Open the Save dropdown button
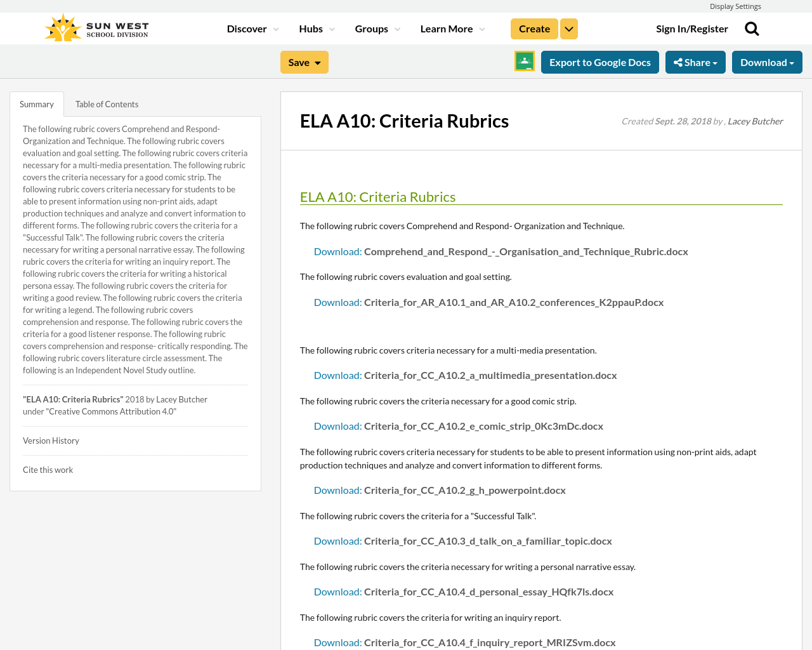The width and height of the screenshot is (812, 650). 304,62
